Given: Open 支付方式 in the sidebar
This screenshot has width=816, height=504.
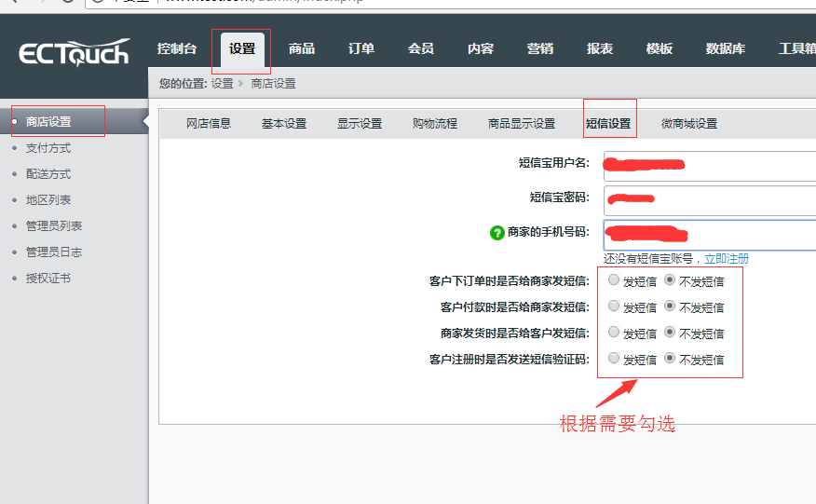Looking at the screenshot, I should 48,148.
